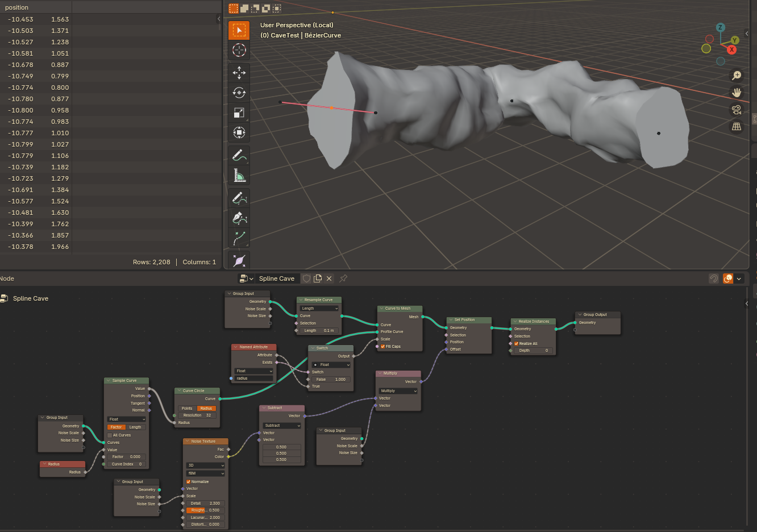Switch Curve Circle mode to Points
Viewport: 757px width, 532px height.
[x=187, y=408]
